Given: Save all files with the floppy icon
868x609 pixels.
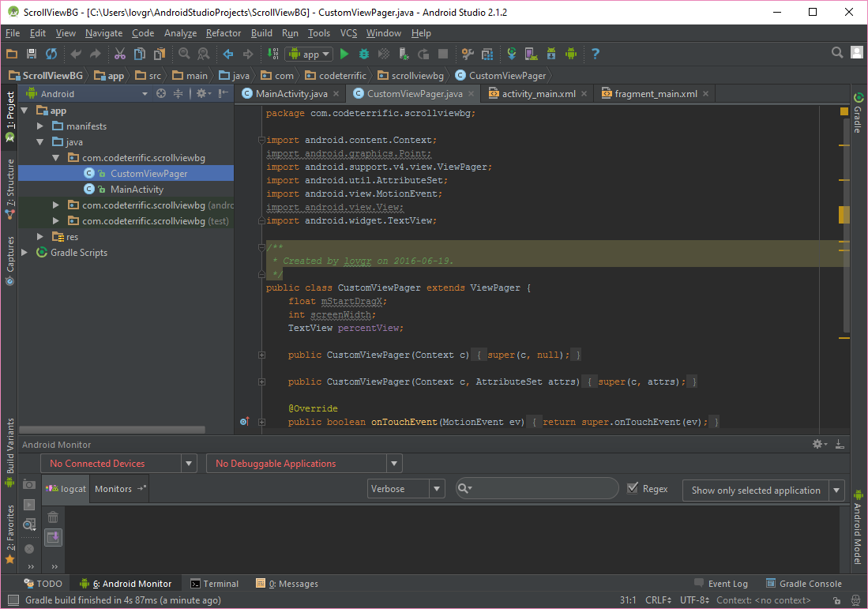Looking at the screenshot, I should coord(32,54).
